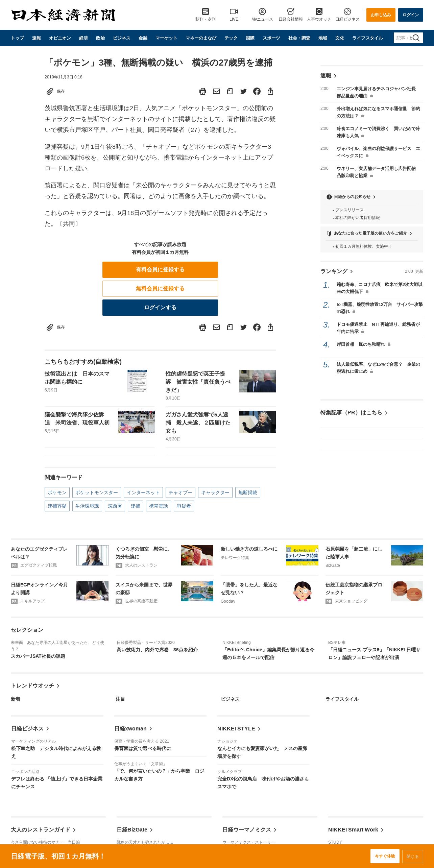Expand the トレンドウオッチ heading
434x868 pixels.
coord(35,685)
